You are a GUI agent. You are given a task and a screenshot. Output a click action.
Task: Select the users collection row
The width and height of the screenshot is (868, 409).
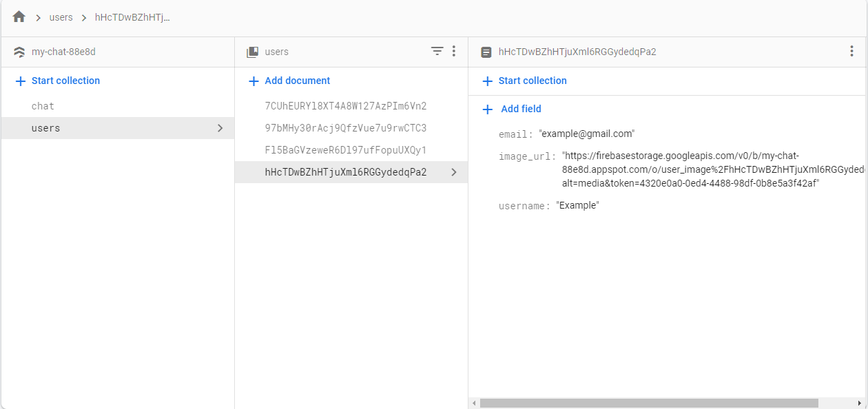(118, 128)
